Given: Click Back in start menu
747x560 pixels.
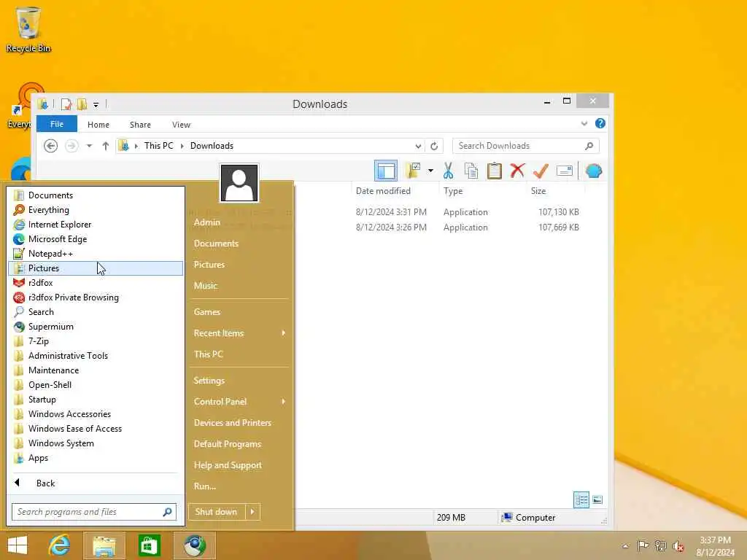Looking at the screenshot, I should click(96, 483).
